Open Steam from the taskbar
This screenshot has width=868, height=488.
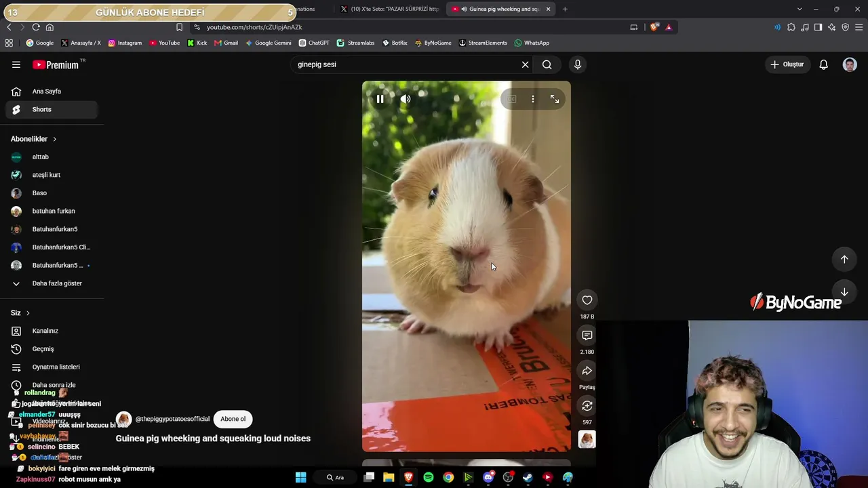pos(528,477)
